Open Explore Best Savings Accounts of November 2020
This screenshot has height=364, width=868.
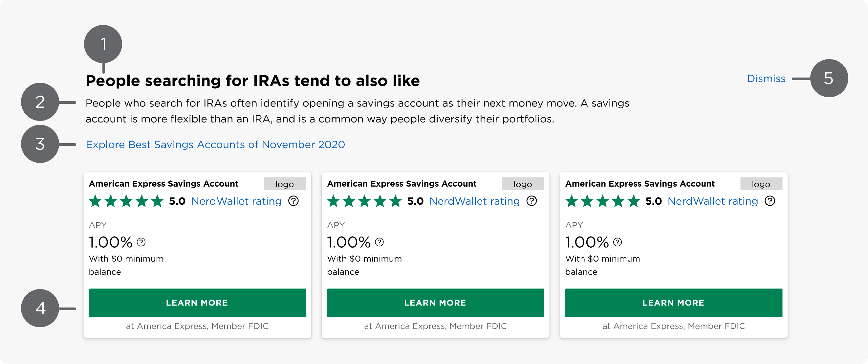(215, 145)
